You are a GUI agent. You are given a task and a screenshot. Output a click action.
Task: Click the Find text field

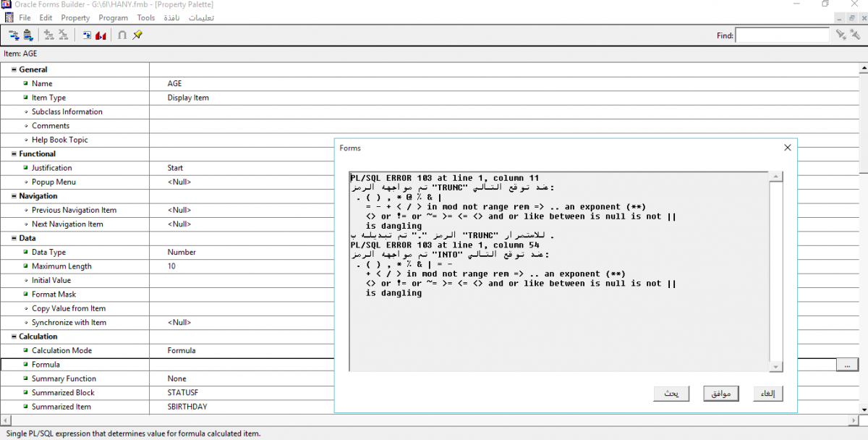(782, 35)
